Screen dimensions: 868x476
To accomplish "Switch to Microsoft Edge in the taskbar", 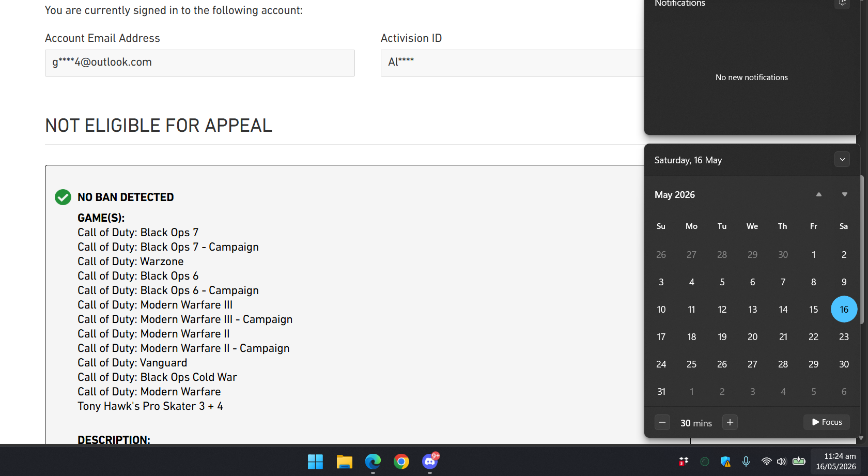I will (373, 462).
